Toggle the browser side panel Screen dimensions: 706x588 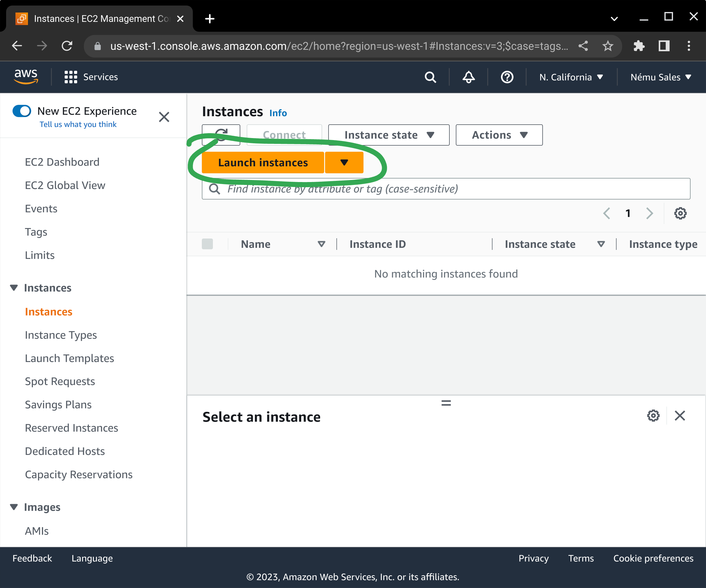[664, 46]
